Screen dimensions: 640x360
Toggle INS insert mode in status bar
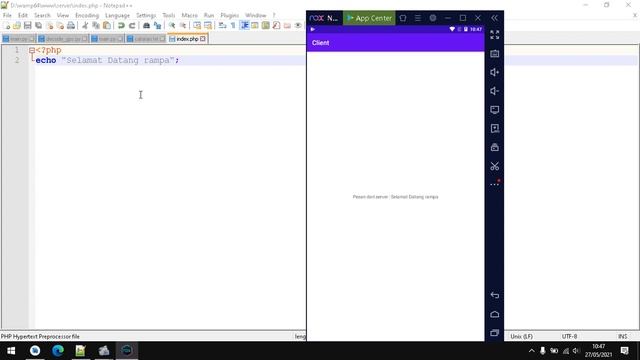click(622, 336)
